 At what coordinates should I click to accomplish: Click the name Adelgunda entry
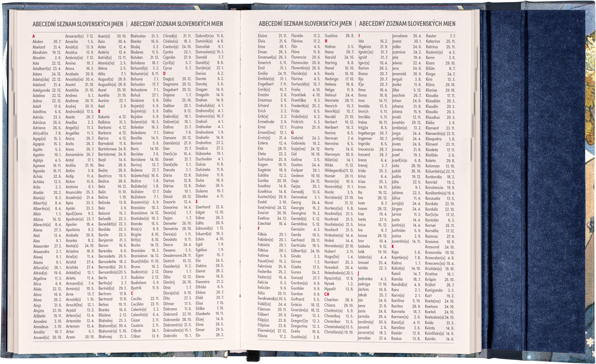pos(42,90)
